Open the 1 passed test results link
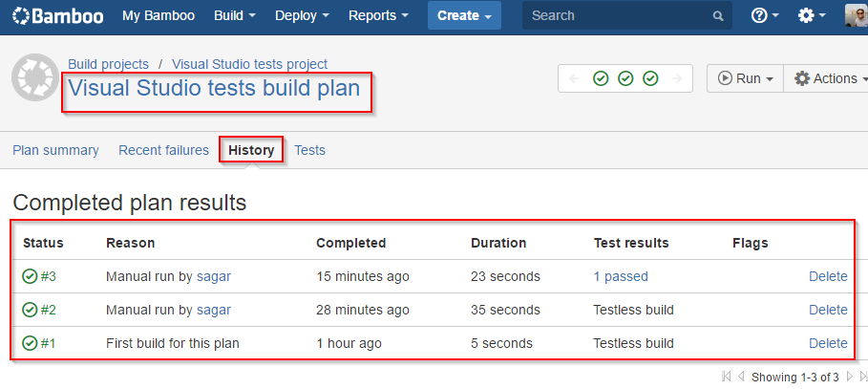The height and width of the screenshot is (389, 868). coord(621,276)
